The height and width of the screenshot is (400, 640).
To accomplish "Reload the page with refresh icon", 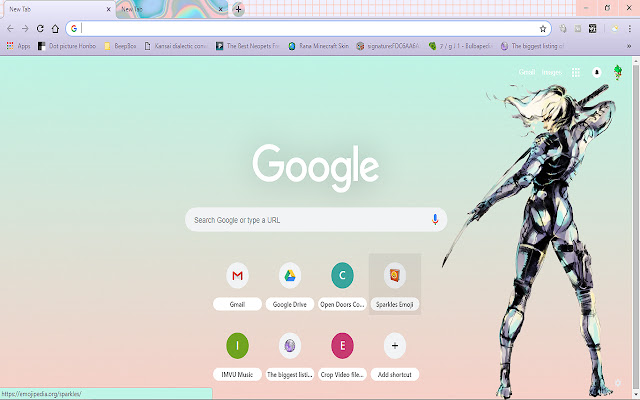I will (x=40, y=29).
